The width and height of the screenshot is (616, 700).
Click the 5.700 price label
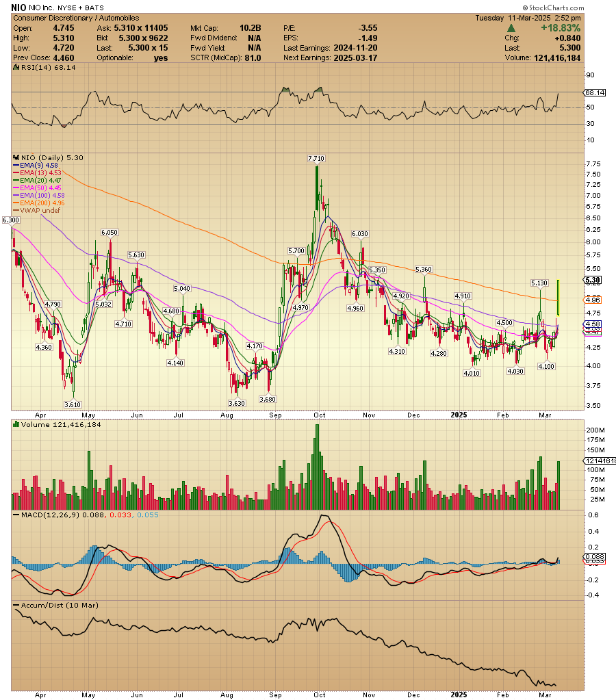(296, 251)
